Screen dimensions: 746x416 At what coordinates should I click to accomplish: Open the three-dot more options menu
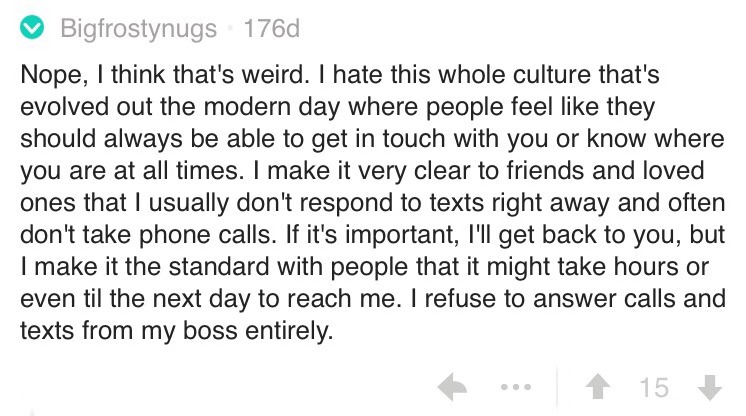point(516,387)
